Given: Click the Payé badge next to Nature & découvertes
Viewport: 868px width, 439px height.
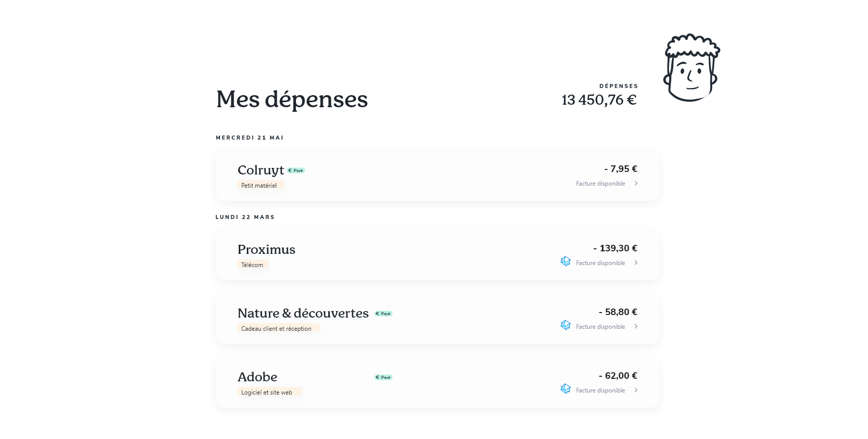Looking at the screenshot, I should pos(383,314).
